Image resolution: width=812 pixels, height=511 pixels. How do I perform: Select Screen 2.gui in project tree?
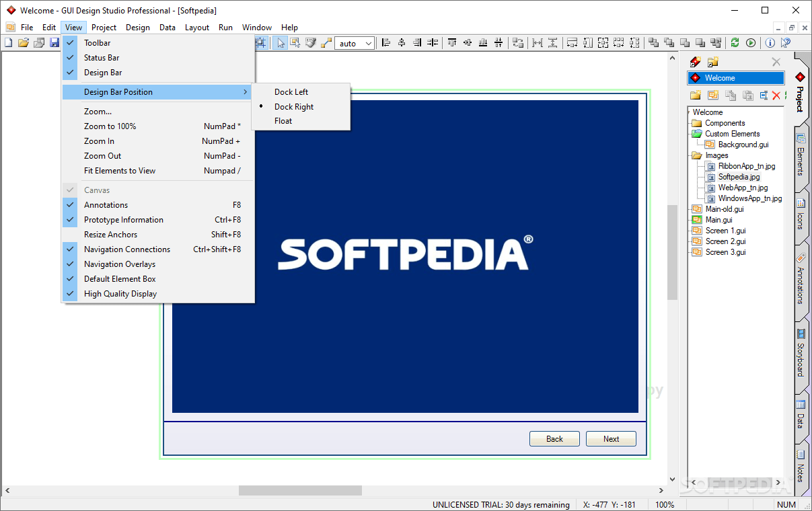click(725, 241)
